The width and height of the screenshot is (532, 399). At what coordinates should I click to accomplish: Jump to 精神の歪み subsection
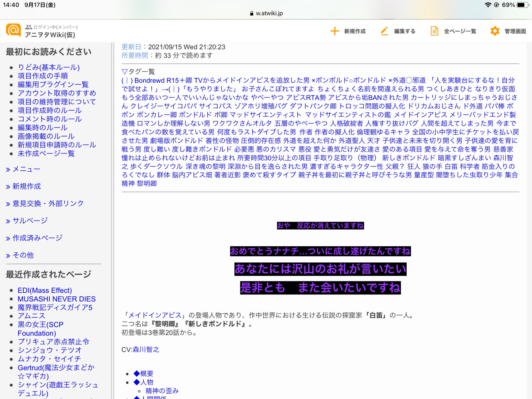pos(162,391)
